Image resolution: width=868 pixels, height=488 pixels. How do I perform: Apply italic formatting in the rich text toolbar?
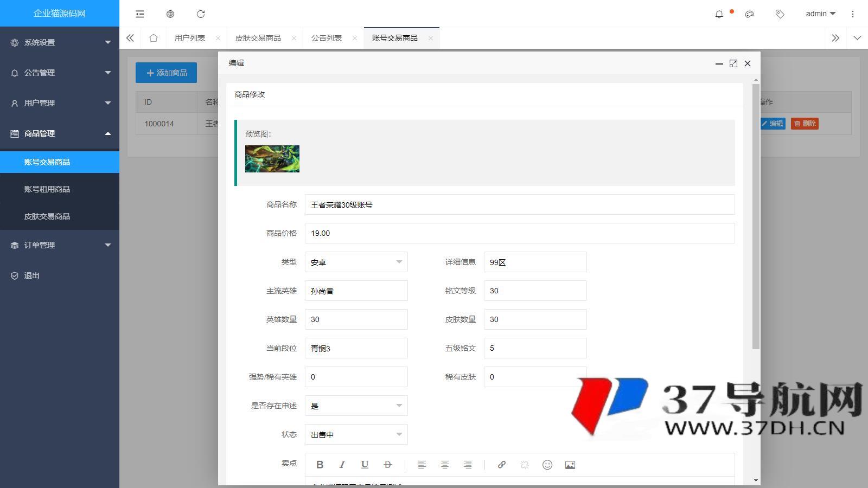(x=342, y=465)
